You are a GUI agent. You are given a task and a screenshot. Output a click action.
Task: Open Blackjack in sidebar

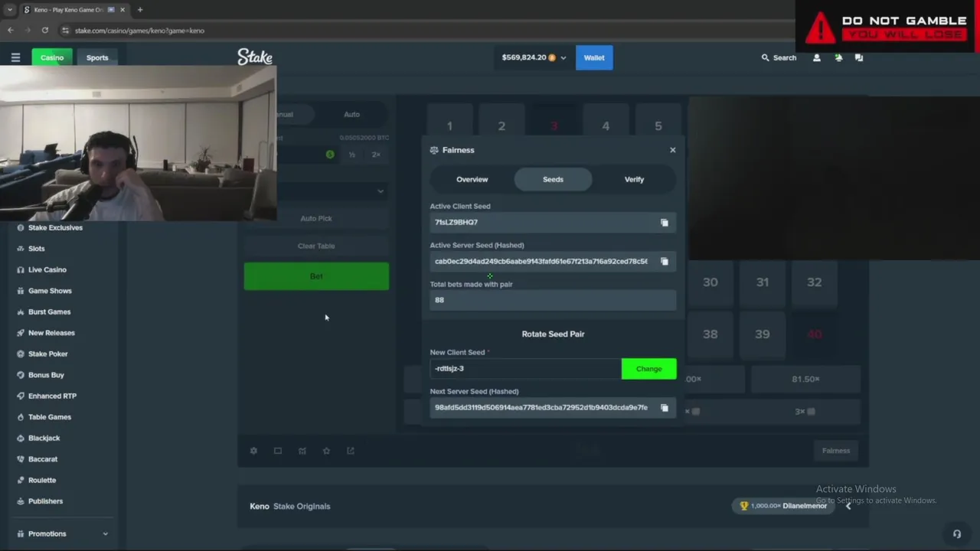pos(44,439)
